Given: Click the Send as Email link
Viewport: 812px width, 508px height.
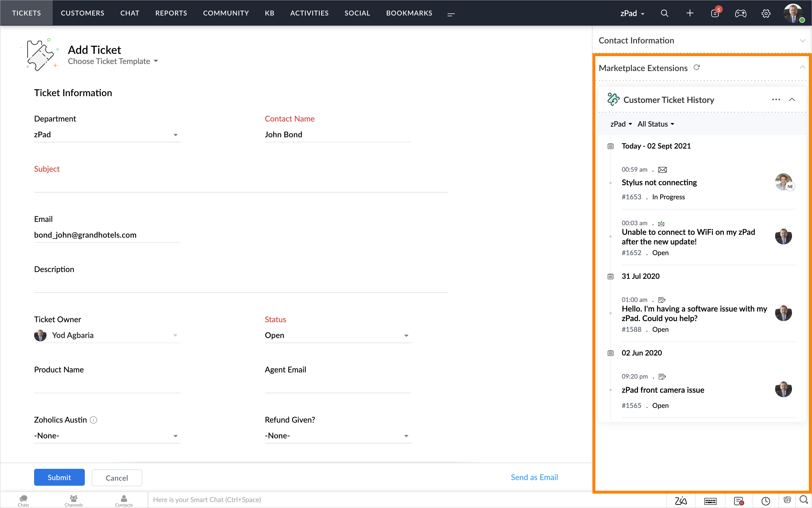Looking at the screenshot, I should tap(534, 478).
